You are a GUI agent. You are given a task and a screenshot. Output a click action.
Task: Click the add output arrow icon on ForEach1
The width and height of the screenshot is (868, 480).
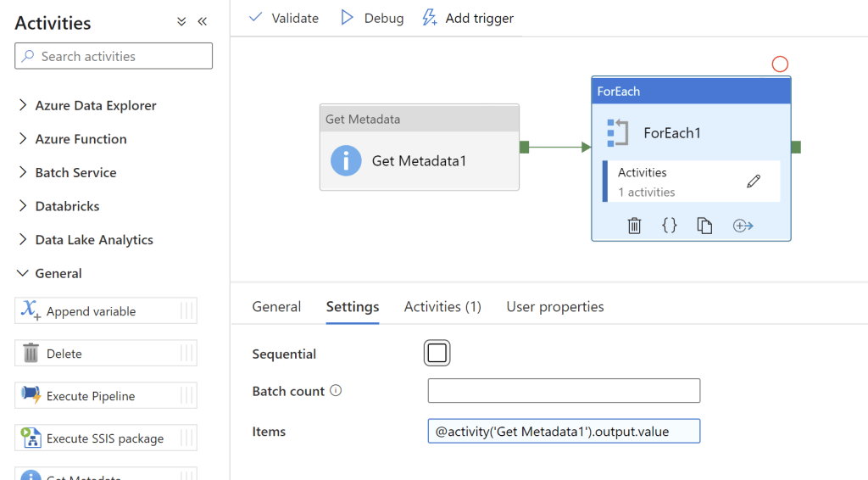(x=743, y=226)
